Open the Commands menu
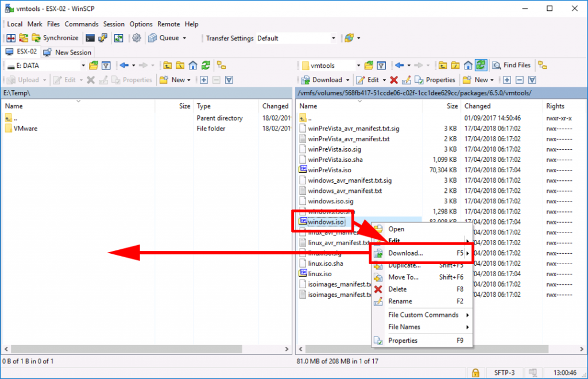The height and width of the screenshot is (379, 588). click(x=82, y=24)
